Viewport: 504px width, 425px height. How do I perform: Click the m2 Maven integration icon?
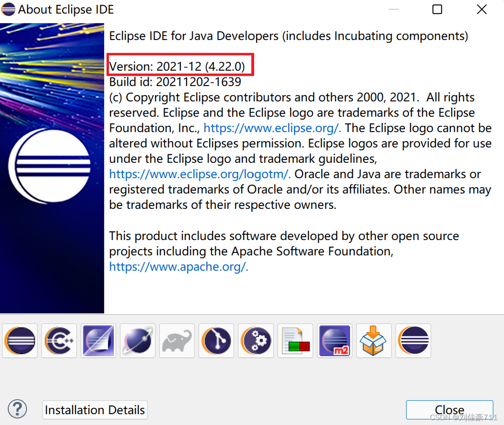[x=335, y=341]
